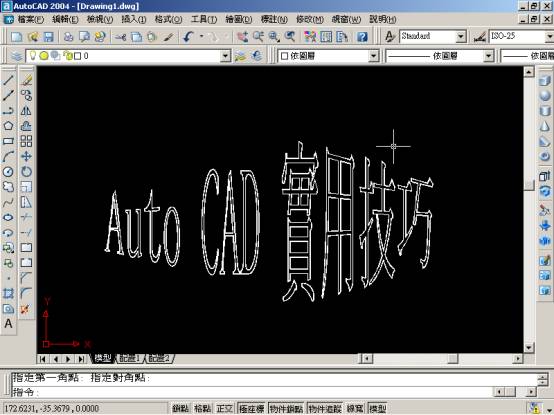Select the Rotate modify tool
554x415 pixels.
(x=26, y=172)
